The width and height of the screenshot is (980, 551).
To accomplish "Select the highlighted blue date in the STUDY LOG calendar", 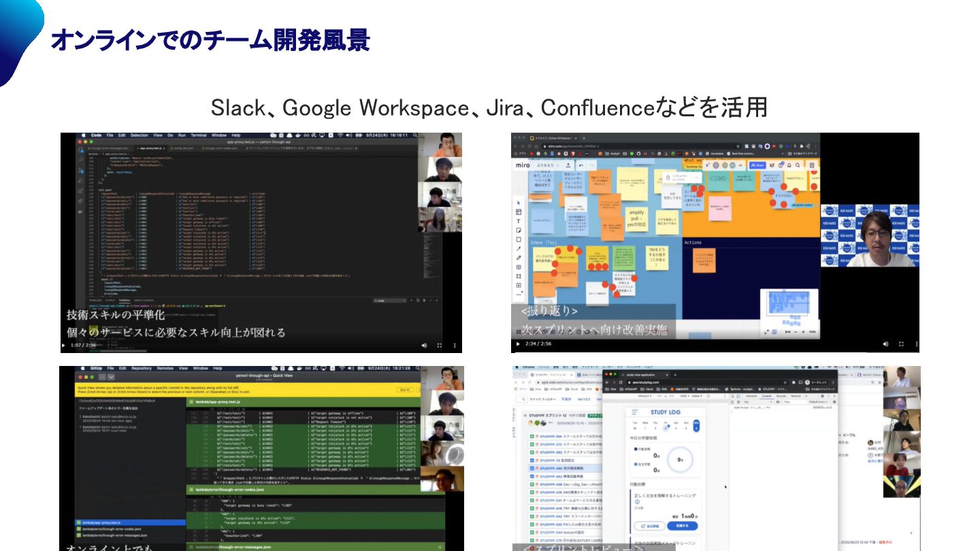I will [696, 426].
